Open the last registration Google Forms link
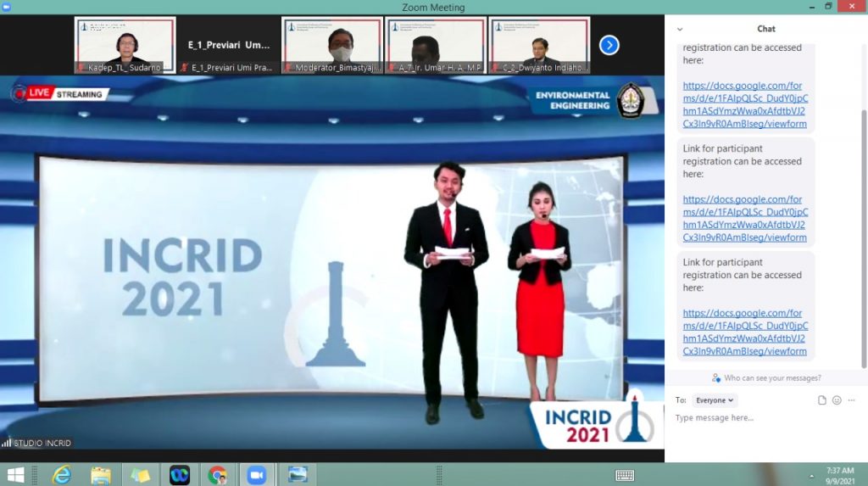The height and width of the screenshot is (486, 868). (x=745, y=332)
